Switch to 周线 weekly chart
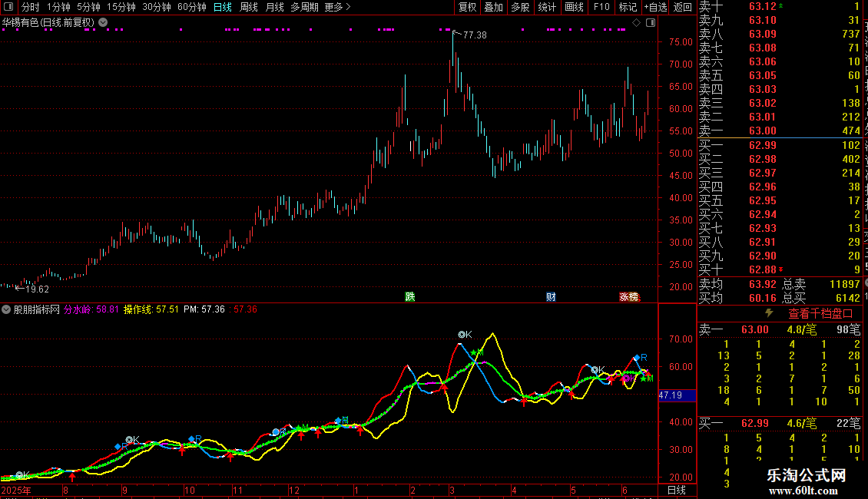868x499 pixels. pyautogui.click(x=249, y=7)
